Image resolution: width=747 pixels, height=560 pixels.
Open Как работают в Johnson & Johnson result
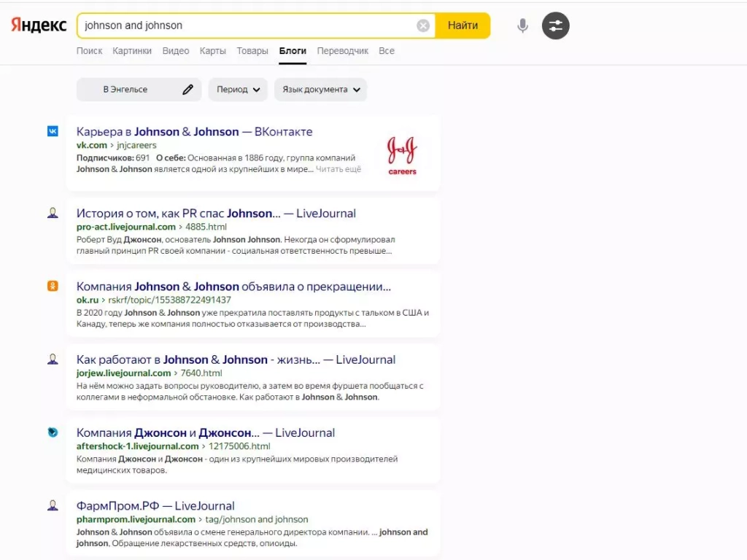click(x=236, y=359)
